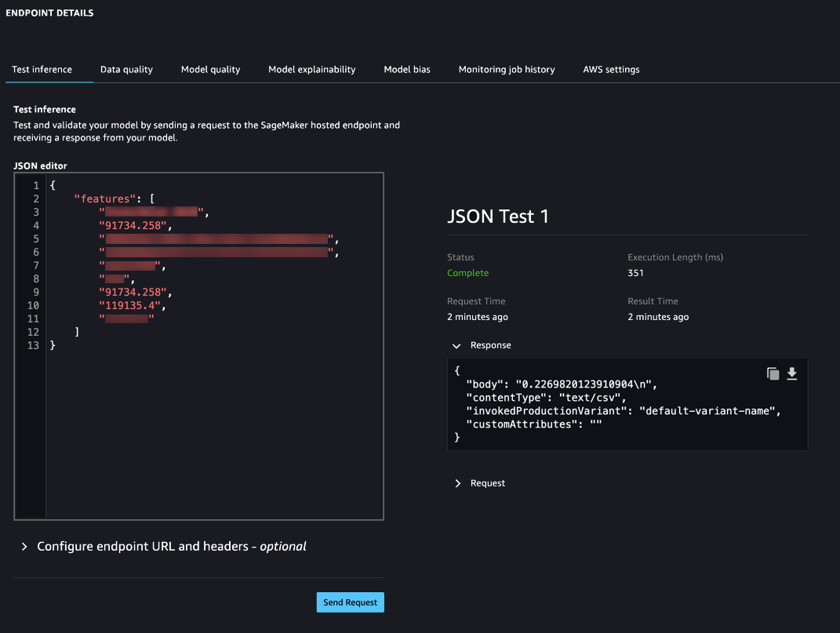The width and height of the screenshot is (840, 633).
Task: Check the Monitoring job history tab
Action: pyautogui.click(x=507, y=69)
